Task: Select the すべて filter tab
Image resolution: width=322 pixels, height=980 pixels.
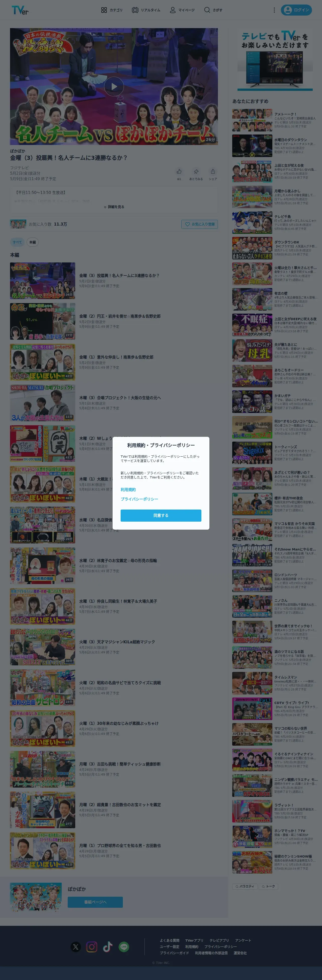Action: tap(17, 242)
